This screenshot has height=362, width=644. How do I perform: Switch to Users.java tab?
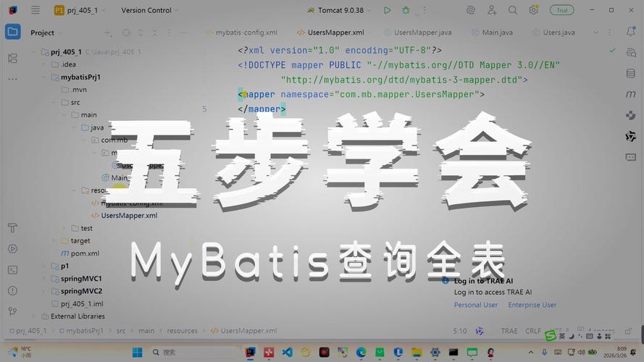553,33
